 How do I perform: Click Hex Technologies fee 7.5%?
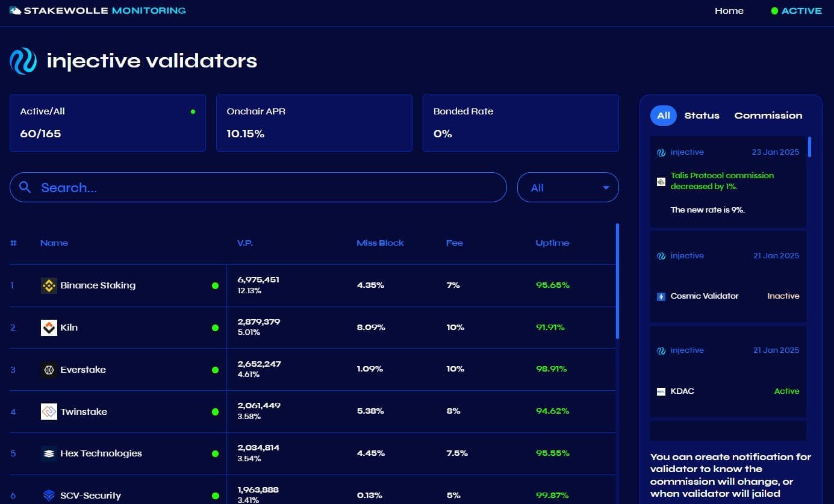[457, 453]
